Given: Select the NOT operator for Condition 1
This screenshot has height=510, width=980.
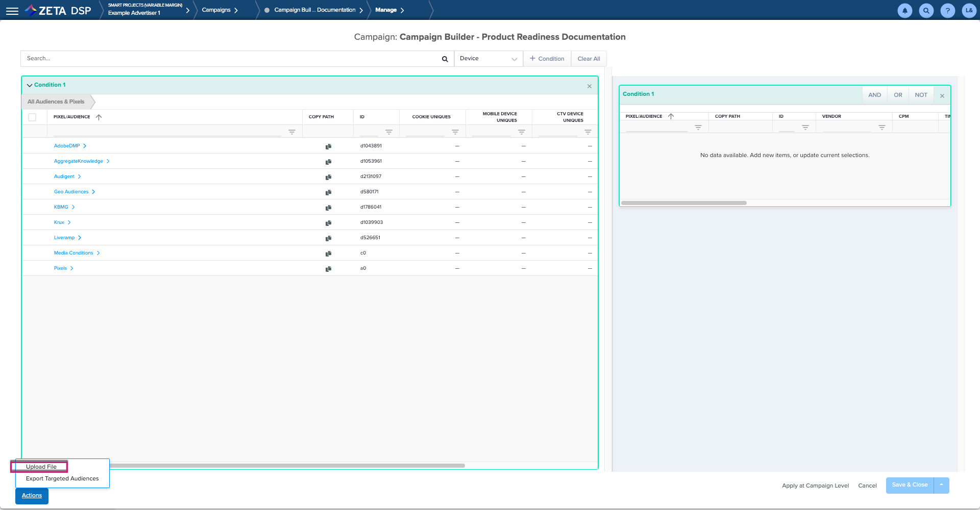Looking at the screenshot, I should click(921, 95).
